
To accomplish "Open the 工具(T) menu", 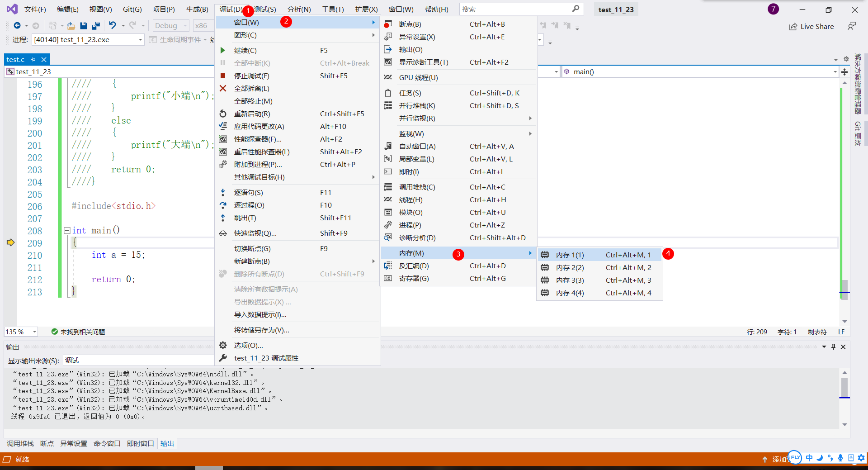I will tap(333, 9).
